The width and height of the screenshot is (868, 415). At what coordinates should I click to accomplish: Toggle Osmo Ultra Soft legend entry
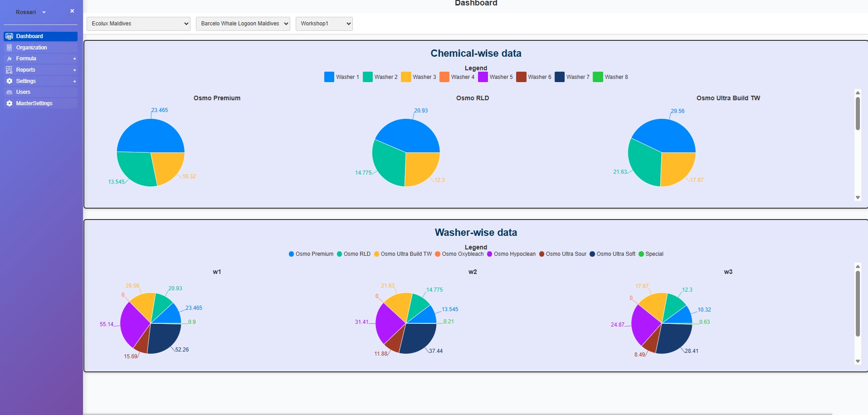(612, 254)
